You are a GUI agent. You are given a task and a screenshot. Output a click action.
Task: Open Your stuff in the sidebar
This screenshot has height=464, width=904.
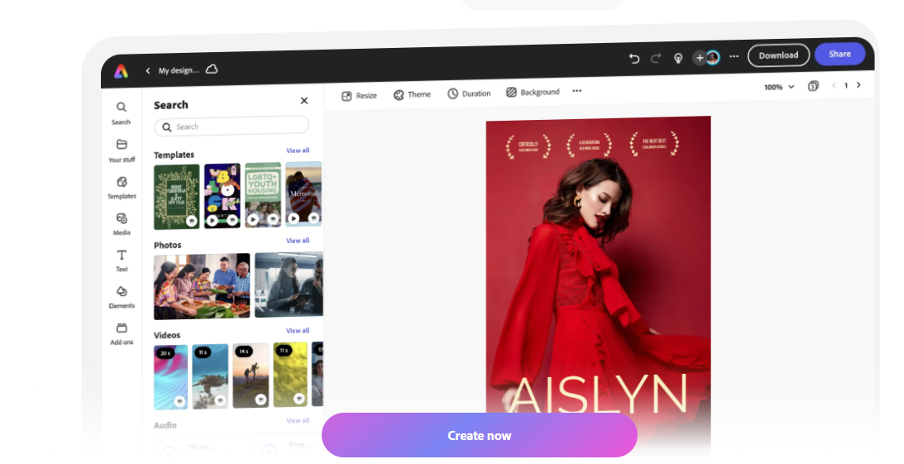[122, 150]
